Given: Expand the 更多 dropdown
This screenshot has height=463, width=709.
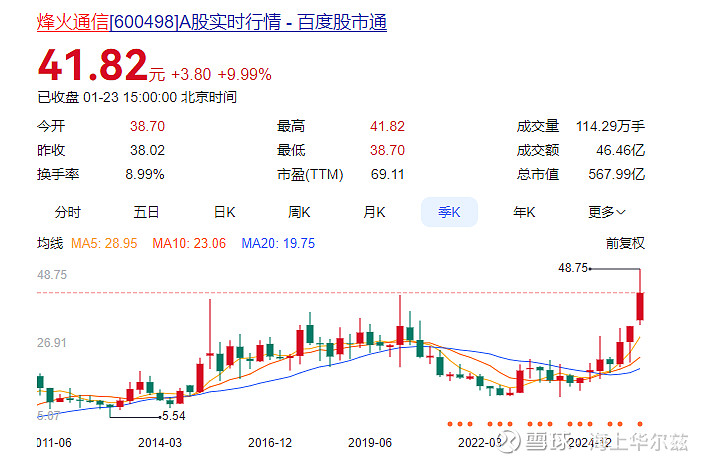Looking at the screenshot, I should pos(606,212).
